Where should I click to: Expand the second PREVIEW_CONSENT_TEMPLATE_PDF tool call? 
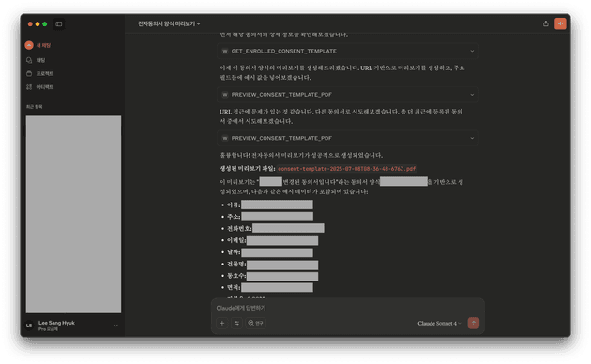[x=347, y=138]
